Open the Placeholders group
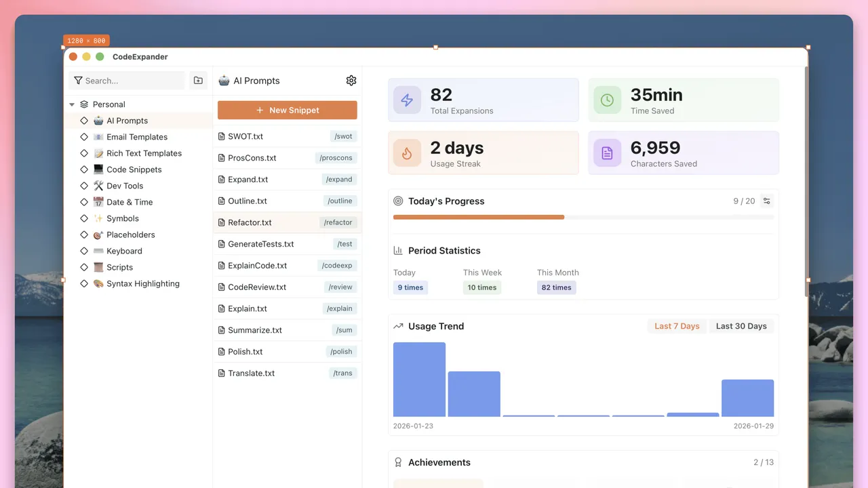The image size is (868, 488). pos(138,235)
